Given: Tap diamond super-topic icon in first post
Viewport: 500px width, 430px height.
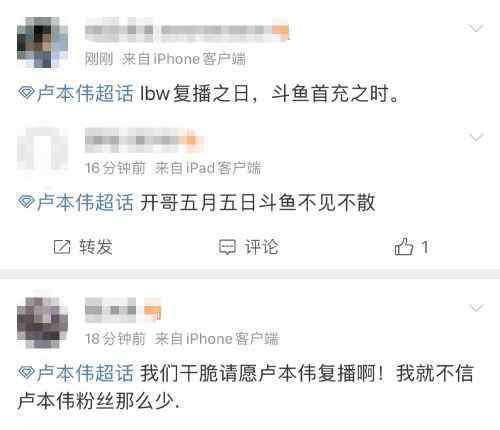Looking at the screenshot, I should (x=26, y=93).
